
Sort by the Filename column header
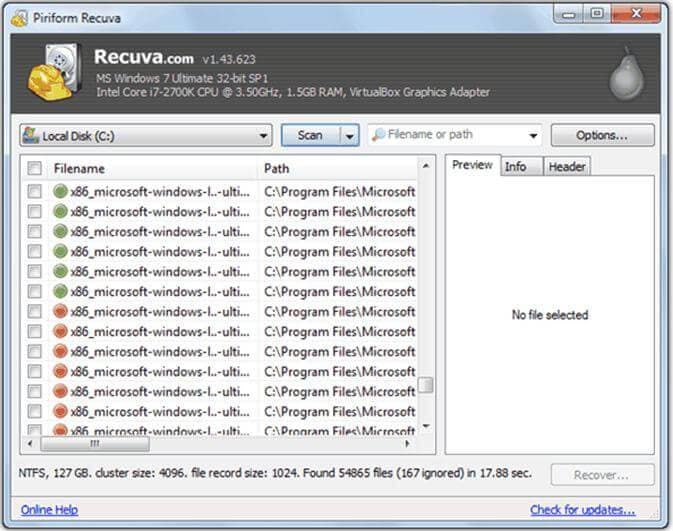coord(154,168)
